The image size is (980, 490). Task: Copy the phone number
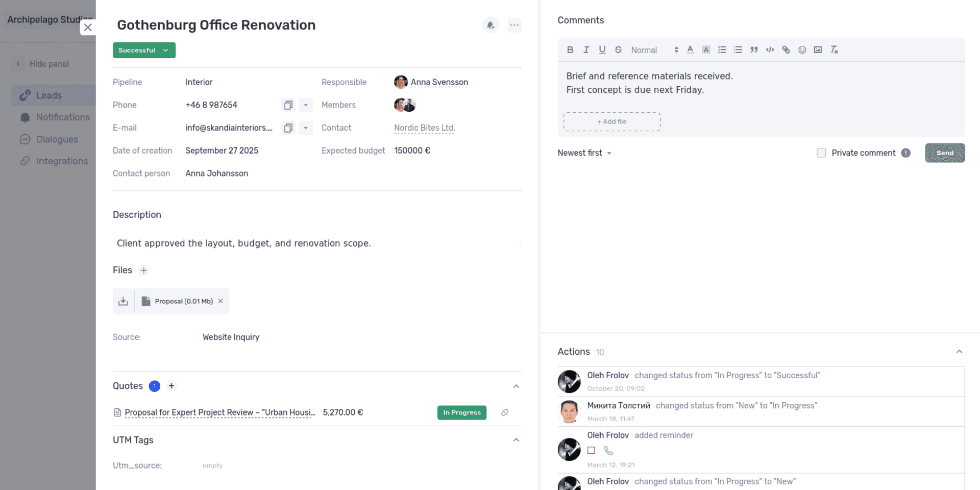click(x=288, y=105)
